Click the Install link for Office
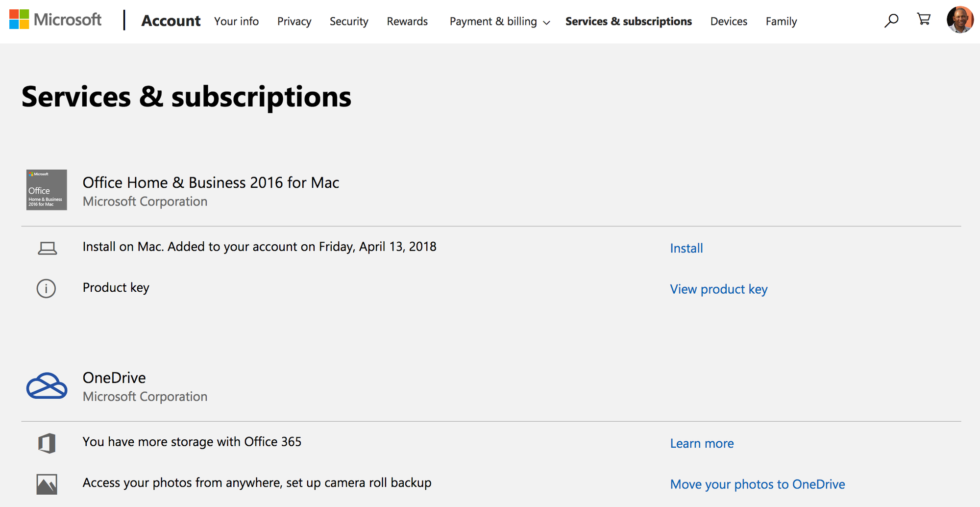This screenshot has height=507, width=980. coord(686,249)
